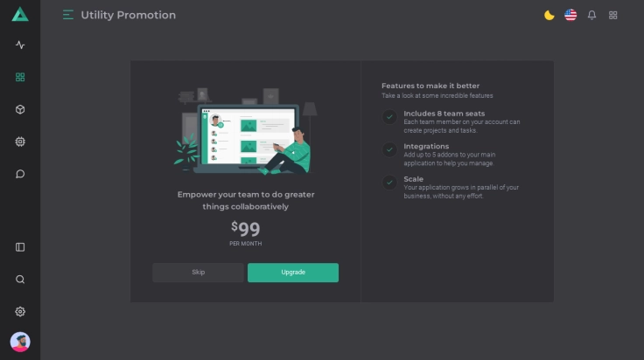This screenshot has height=360, width=644.
Task: Click the layout panel sidebar icon
Action: click(20, 247)
